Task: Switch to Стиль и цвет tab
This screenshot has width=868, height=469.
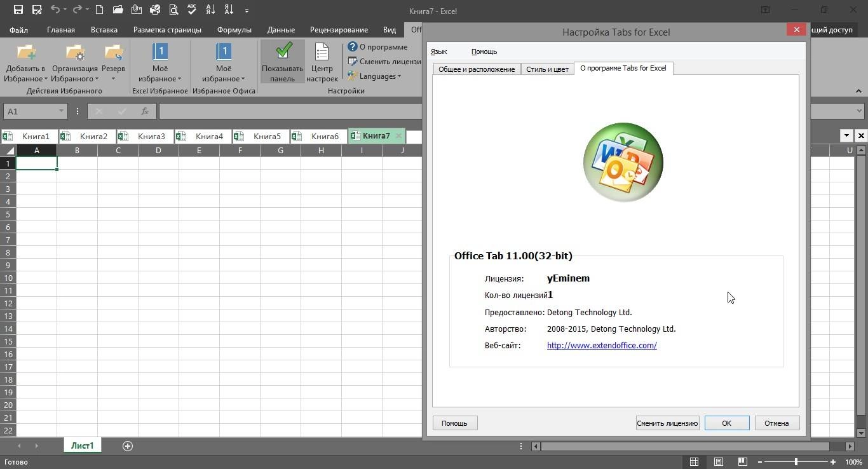Action: pos(547,69)
